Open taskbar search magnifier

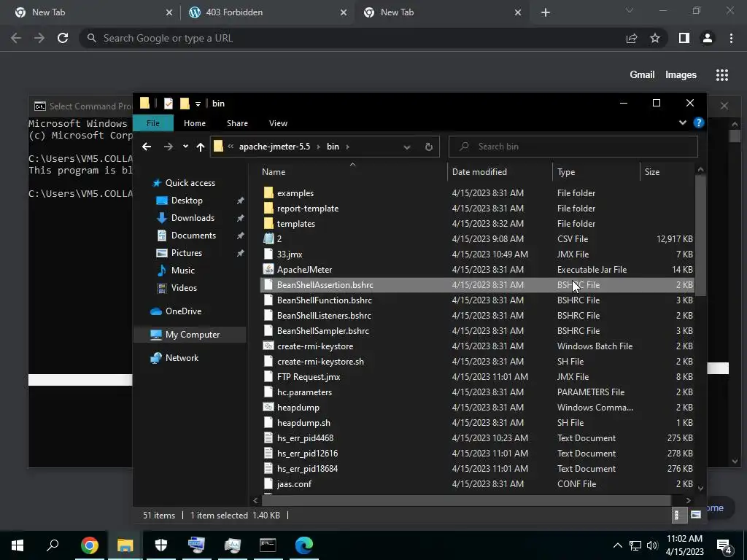[53, 545]
